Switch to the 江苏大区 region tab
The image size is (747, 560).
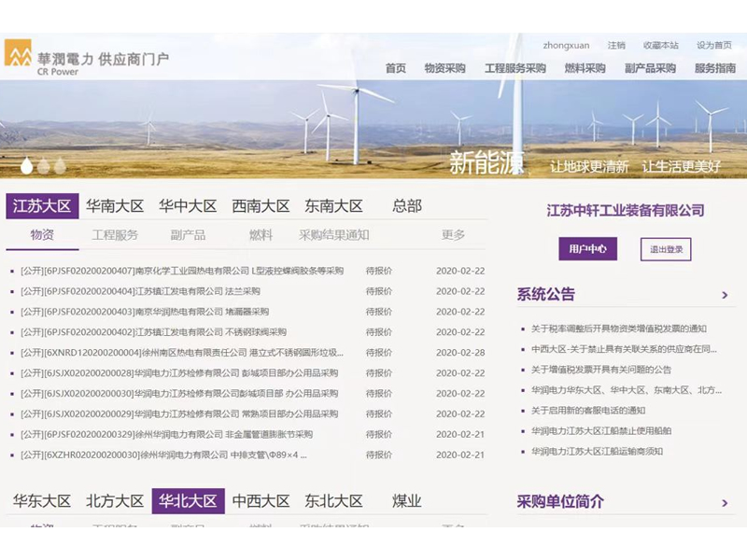[42, 206]
